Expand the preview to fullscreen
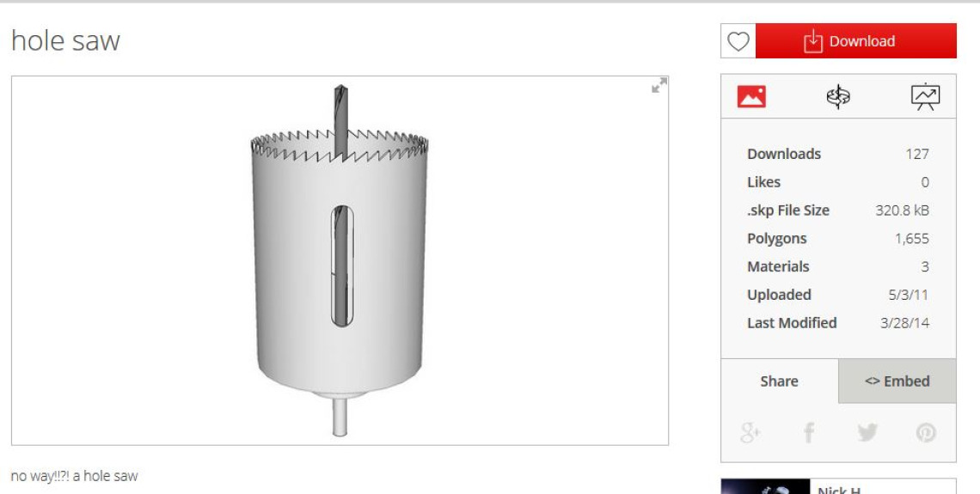Screen dimensions: 980x494 658,86
